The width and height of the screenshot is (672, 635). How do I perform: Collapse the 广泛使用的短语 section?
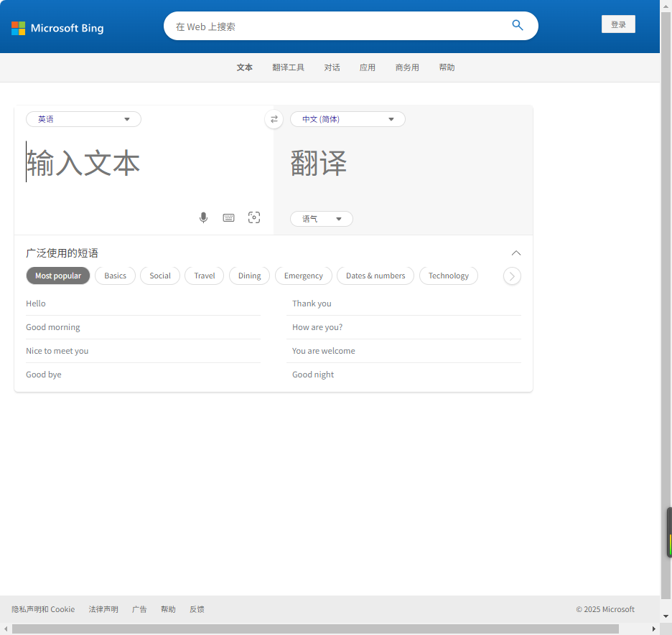[516, 253]
